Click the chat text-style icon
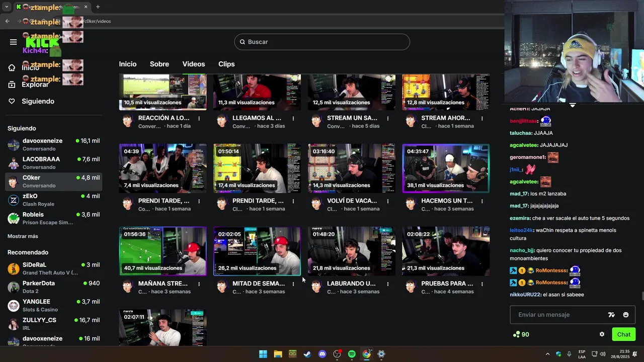Screen dimensions: 644x362 coord(611,315)
